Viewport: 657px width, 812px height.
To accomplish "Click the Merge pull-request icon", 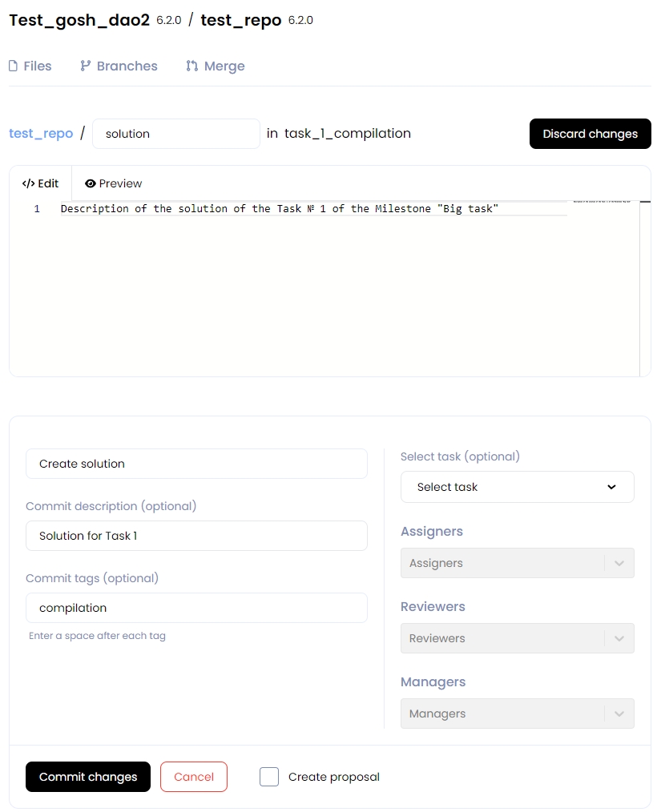I will click(191, 66).
